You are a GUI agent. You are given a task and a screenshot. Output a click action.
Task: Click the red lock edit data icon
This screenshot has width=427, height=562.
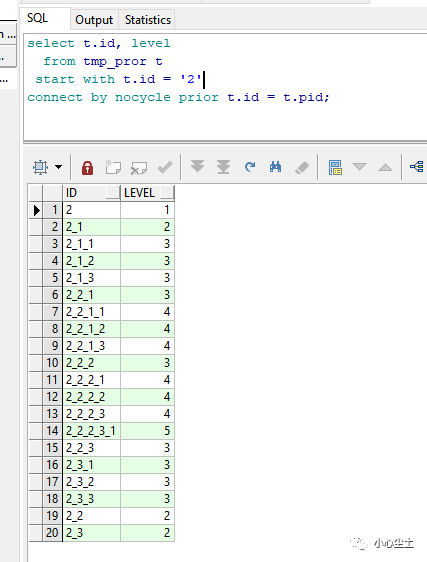click(87, 167)
